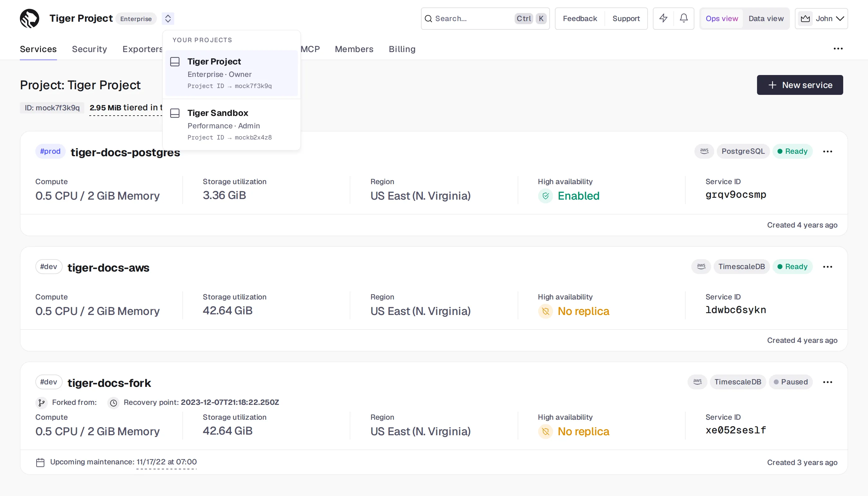This screenshot has width=868, height=496.
Task: Open notifications bell
Action: click(684, 18)
